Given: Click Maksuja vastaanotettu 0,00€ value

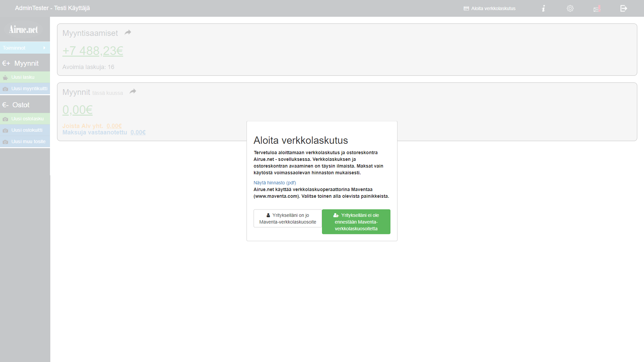Looking at the screenshot, I should (138, 132).
